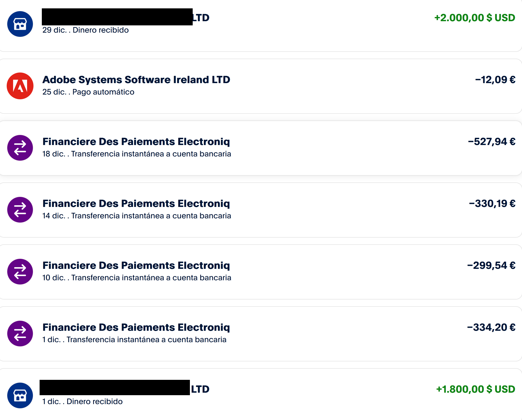
Task: Click the purple transfer icon for 10 dic.
Action: coord(20,272)
